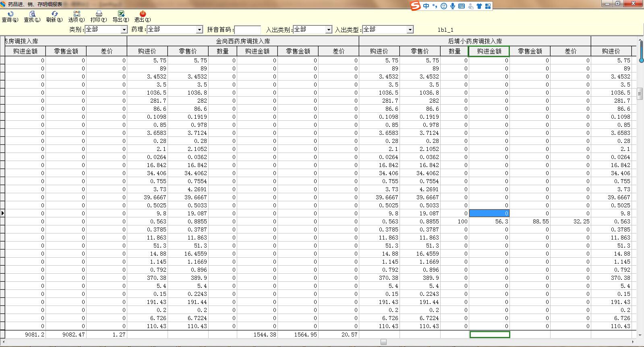This screenshot has height=347, width=644.
Task: Expand the 类别 dropdown
Action: point(124,30)
